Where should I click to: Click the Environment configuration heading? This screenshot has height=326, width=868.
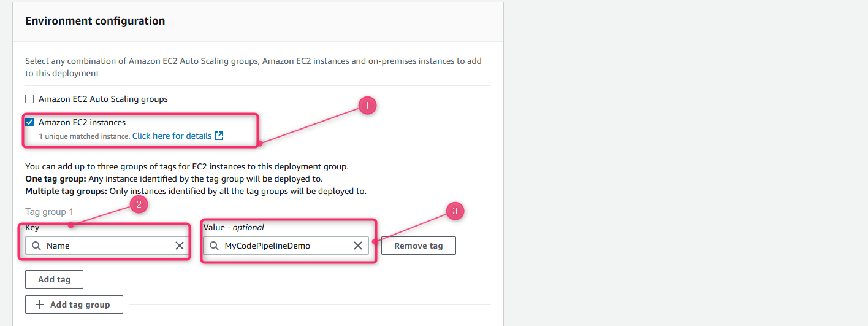95,21
